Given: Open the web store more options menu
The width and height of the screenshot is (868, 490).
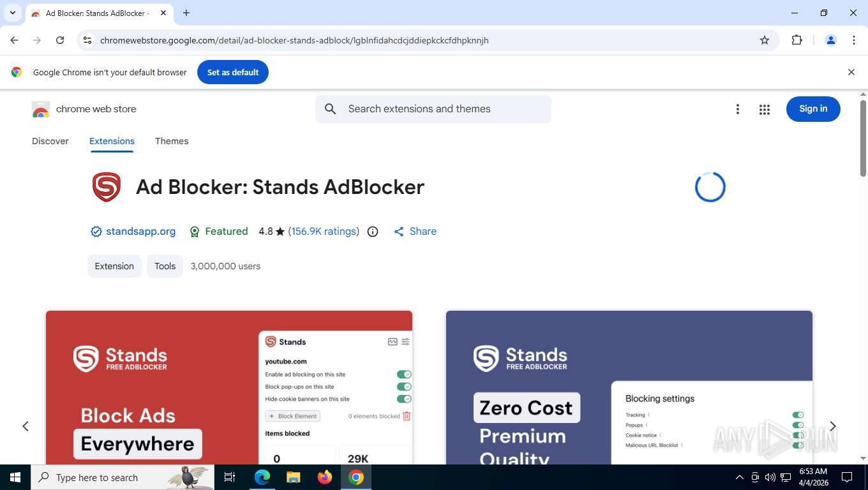Looking at the screenshot, I should click(738, 109).
